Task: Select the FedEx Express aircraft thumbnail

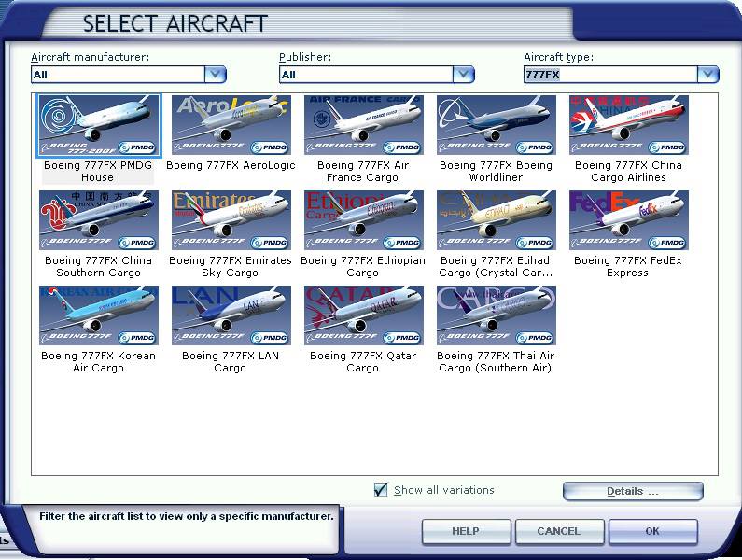Action: point(629,220)
